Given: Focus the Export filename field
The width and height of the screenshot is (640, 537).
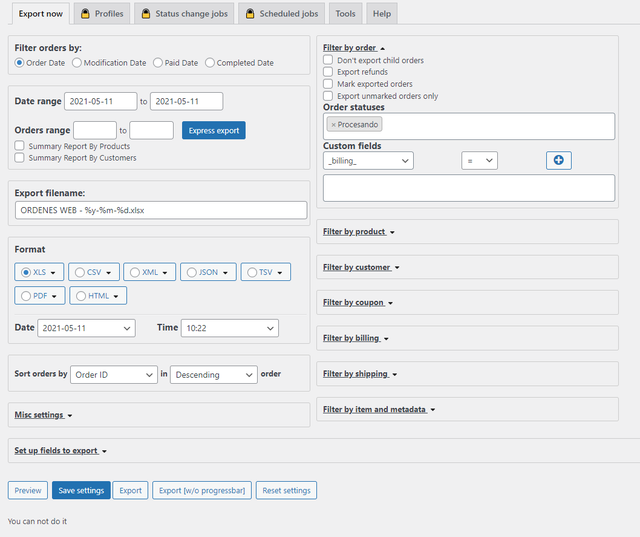Looking at the screenshot, I should point(161,210).
